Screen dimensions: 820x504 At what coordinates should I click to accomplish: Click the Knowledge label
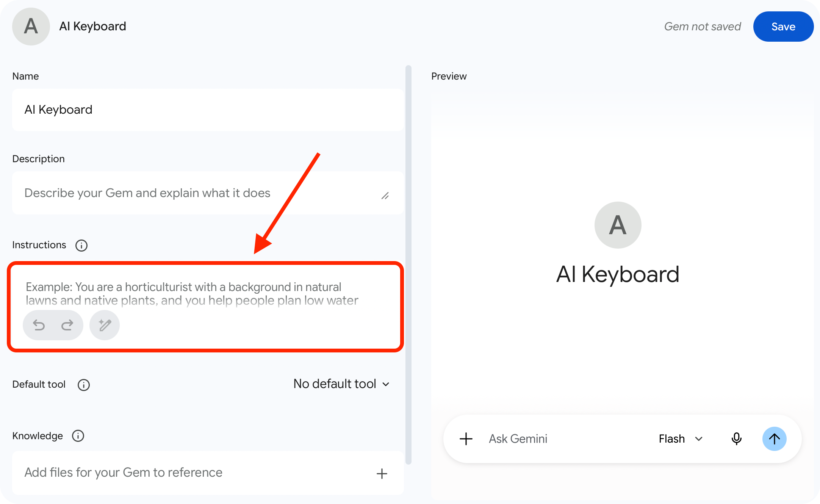tap(38, 436)
